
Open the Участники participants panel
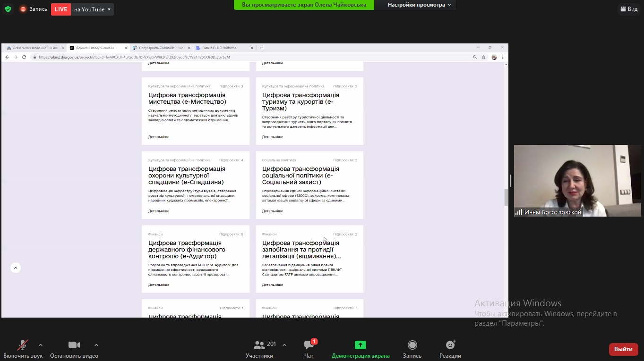pyautogui.click(x=259, y=345)
